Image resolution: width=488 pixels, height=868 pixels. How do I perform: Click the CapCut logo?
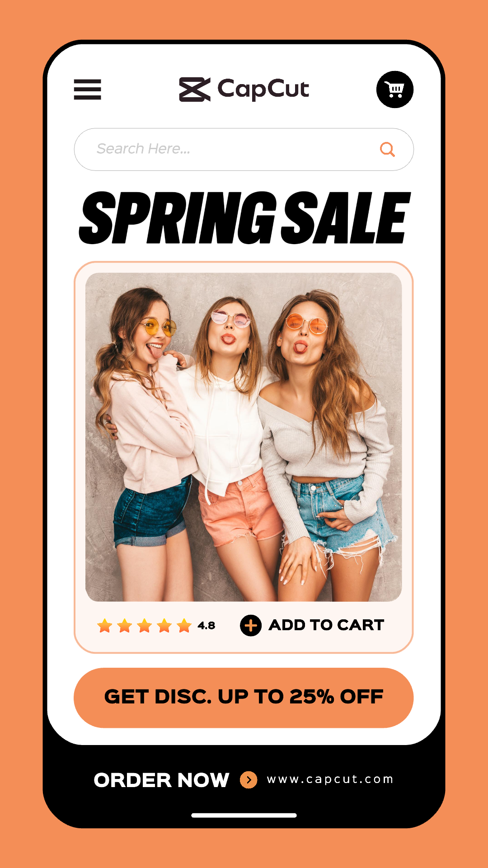tap(244, 90)
